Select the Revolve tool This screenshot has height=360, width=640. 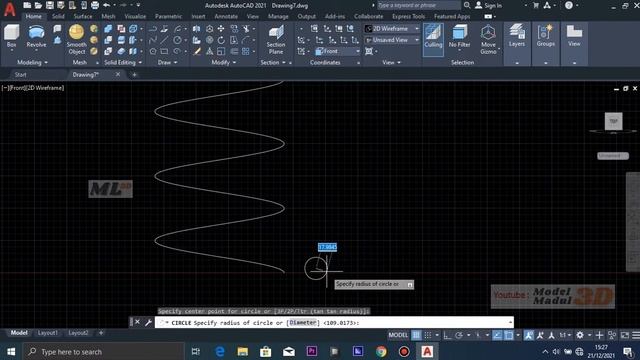click(x=36, y=37)
